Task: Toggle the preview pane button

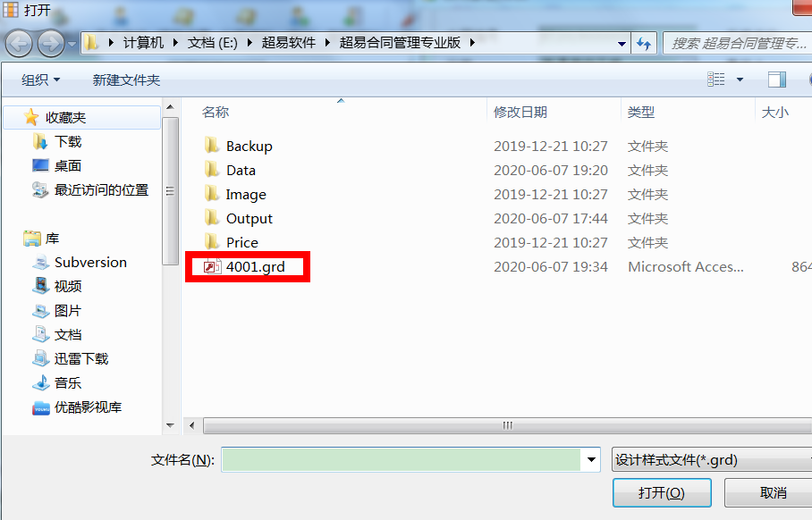Action: (777, 80)
